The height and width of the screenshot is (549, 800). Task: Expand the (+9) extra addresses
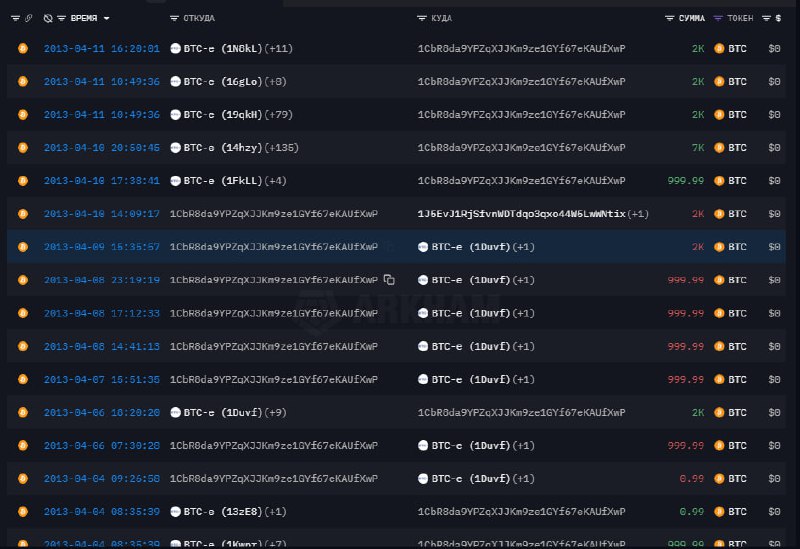pos(276,412)
